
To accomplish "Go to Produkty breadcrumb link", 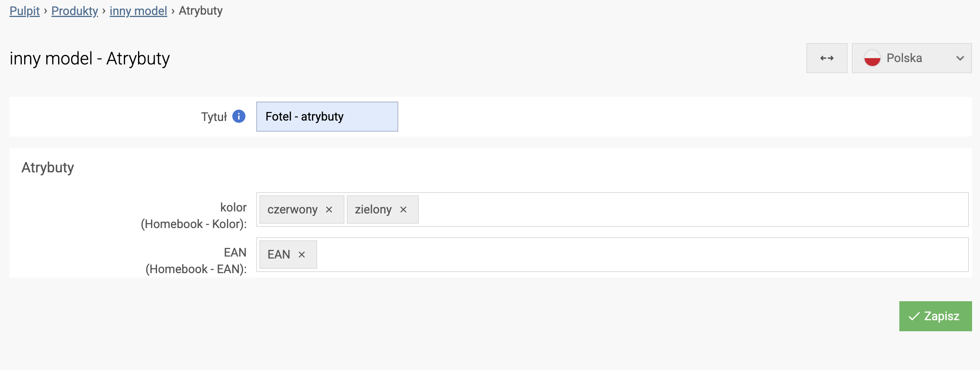I will pos(75,11).
